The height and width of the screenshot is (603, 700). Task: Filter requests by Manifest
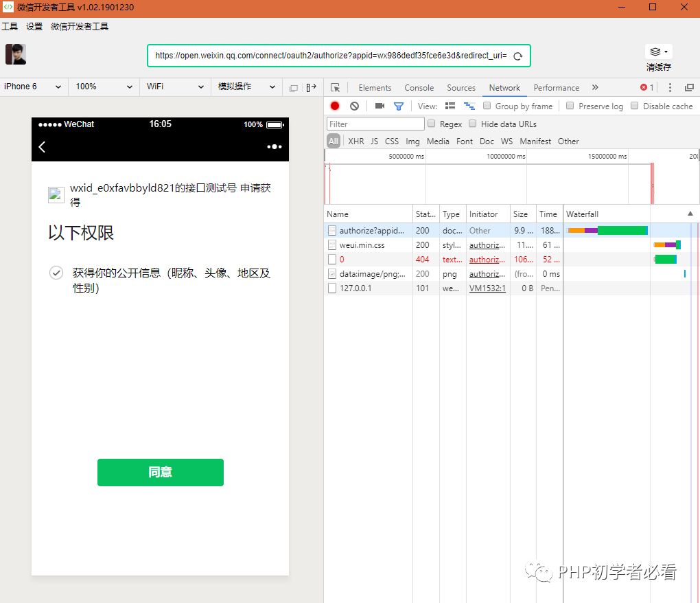coord(535,141)
